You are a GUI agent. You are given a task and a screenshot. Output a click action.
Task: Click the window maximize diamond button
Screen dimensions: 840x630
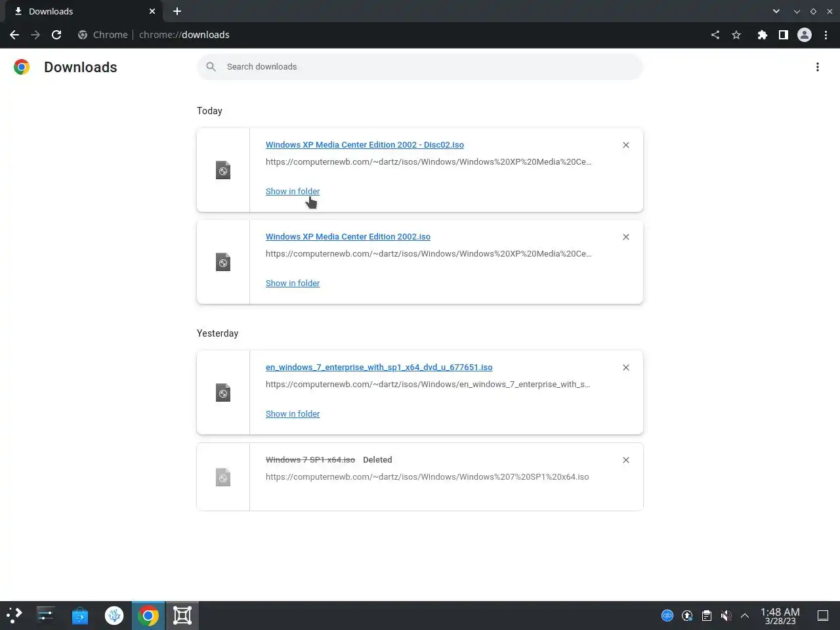[x=813, y=11]
